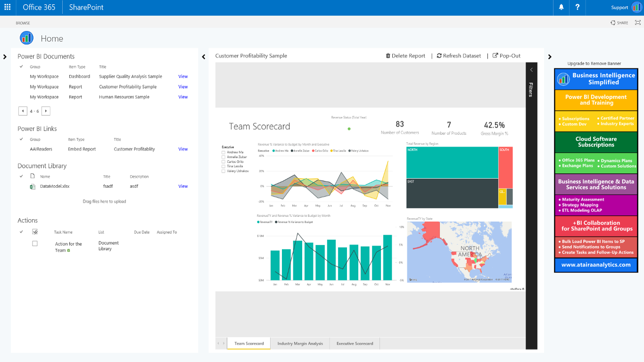Image resolution: width=644 pixels, height=362 pixels.
Task: Click Refresh Dataset button
Action: [459, 56]
